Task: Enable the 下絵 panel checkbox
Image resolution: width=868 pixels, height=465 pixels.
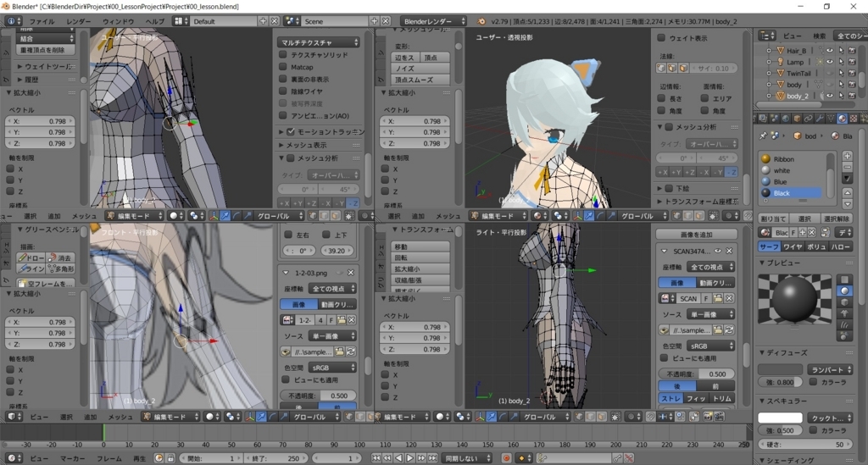Action: coord(669,188)
